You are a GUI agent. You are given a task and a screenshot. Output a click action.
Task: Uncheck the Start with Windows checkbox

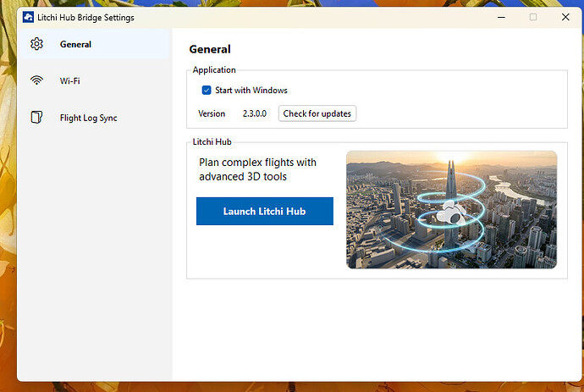(x=207, y=91)
